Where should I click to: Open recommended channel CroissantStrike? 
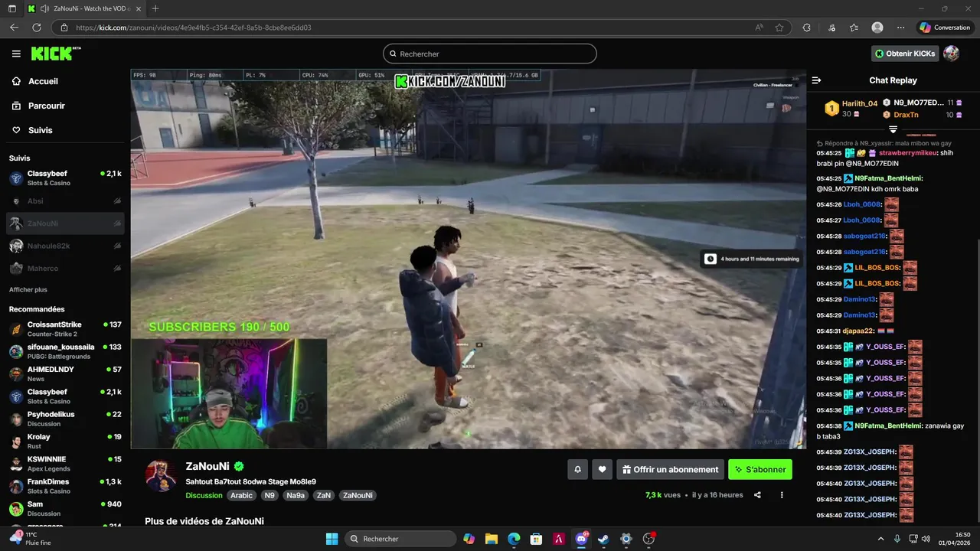click(65, 329)
